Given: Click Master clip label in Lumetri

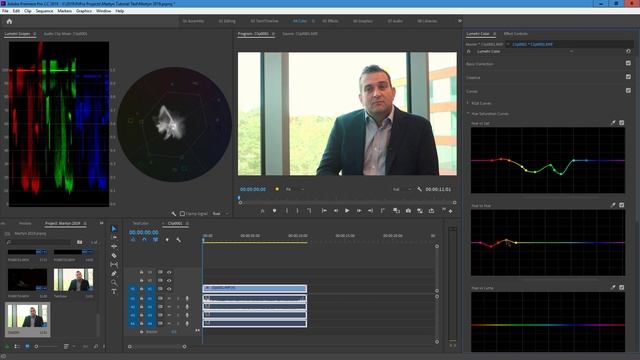Looking at the screenshot, I should tap(484, 44).
